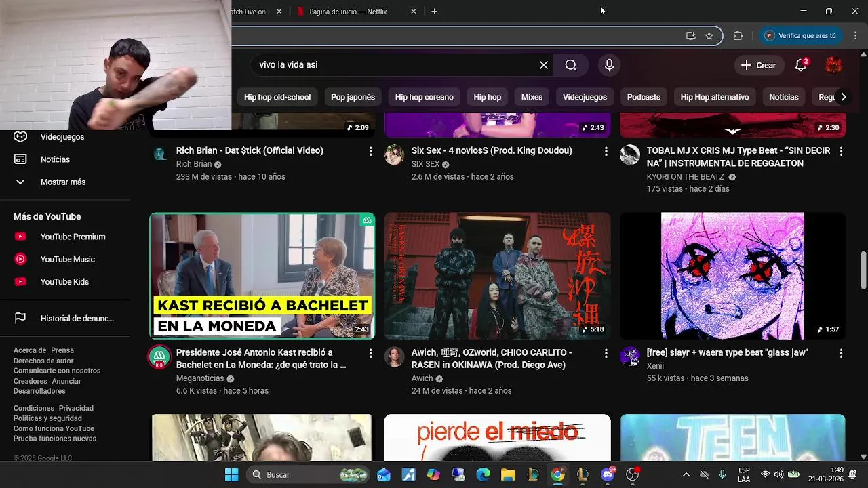Open File Explorer from the taskbar
The width and height of the screenshot is (868, 488).
click(508, 474)
